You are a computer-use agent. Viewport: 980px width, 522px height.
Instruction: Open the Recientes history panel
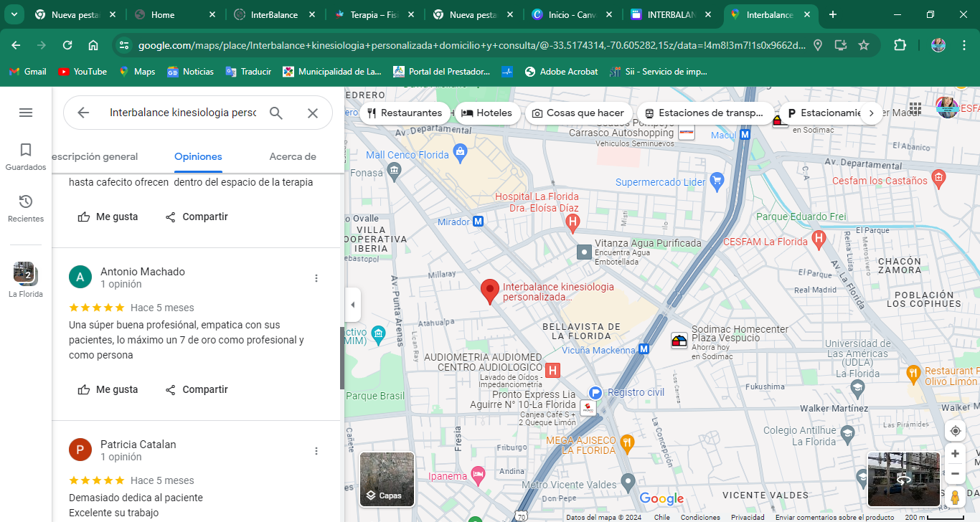[26, 209]
